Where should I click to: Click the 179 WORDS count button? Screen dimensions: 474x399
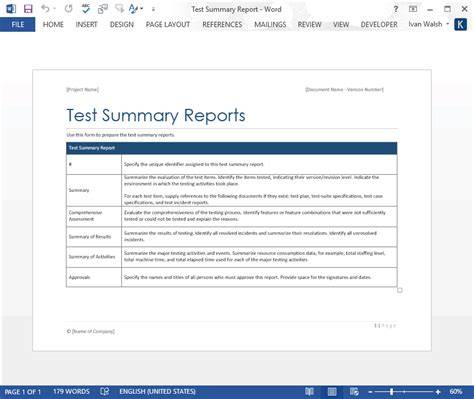(71, 392)
